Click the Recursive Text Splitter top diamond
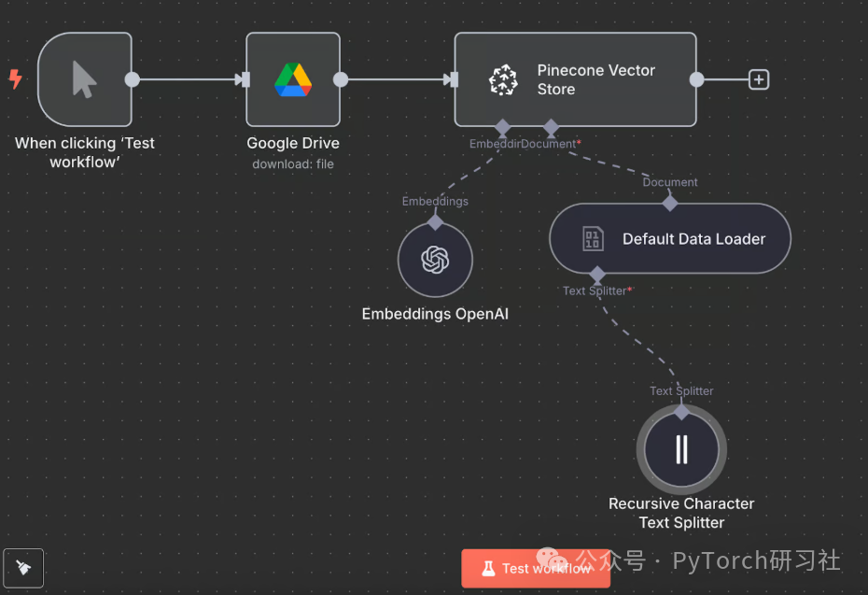 tap(681, 412)
